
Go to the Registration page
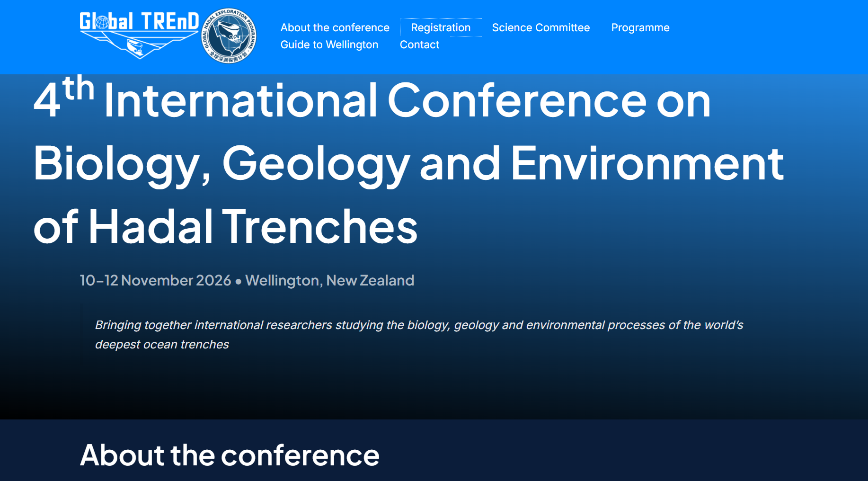pyautogui.click(x=441, y=27)
